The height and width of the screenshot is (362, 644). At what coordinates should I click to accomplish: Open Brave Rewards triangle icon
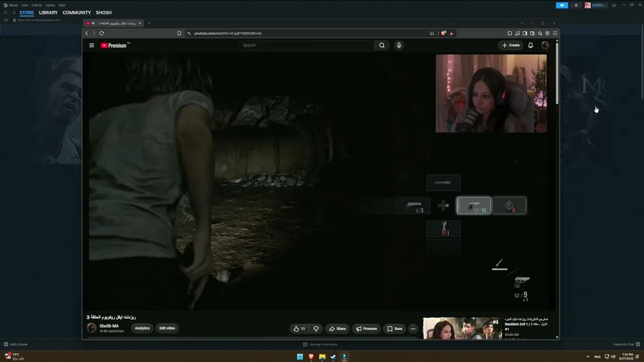[451, 33]
